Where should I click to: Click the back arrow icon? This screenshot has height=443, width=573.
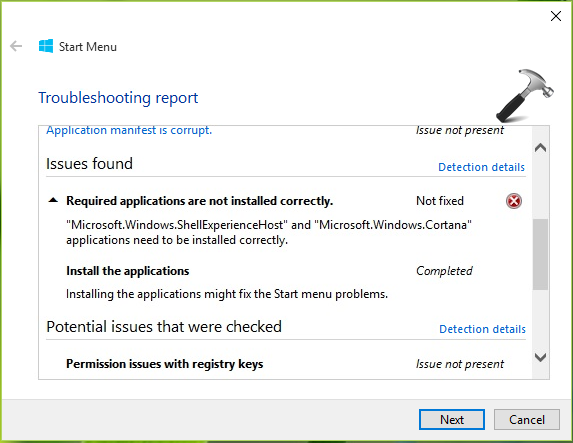(16, 46)
